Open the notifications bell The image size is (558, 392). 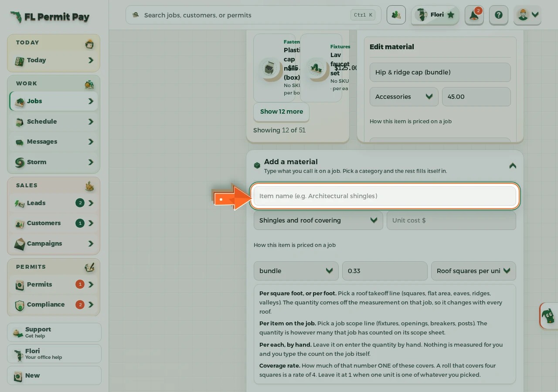(474, 15)
